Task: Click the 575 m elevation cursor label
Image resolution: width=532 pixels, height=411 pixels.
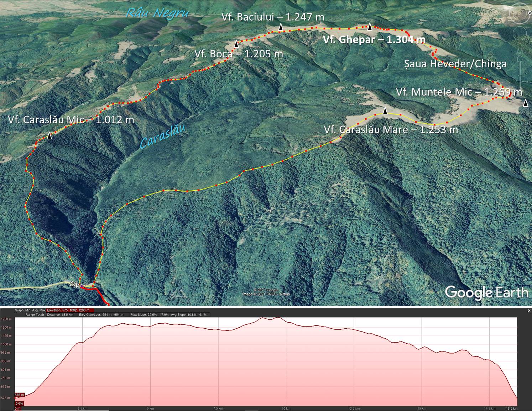Action: (x=19, y=395)
